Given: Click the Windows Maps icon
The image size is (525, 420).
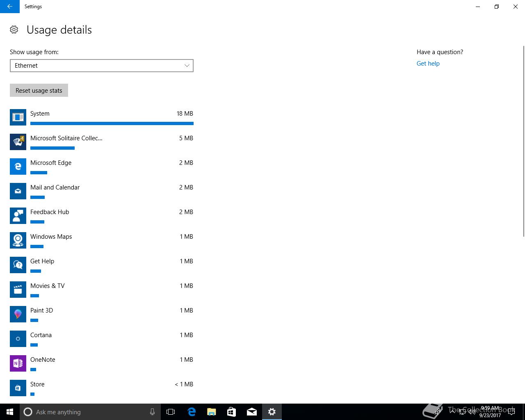Looking at the screenshot, I should (x=18, y=240).
